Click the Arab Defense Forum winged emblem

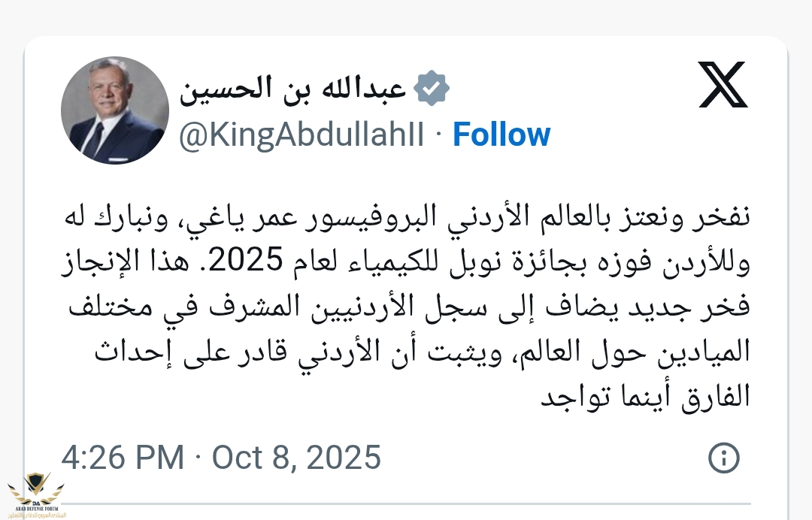pyautogui.click(x=36, y=485)
